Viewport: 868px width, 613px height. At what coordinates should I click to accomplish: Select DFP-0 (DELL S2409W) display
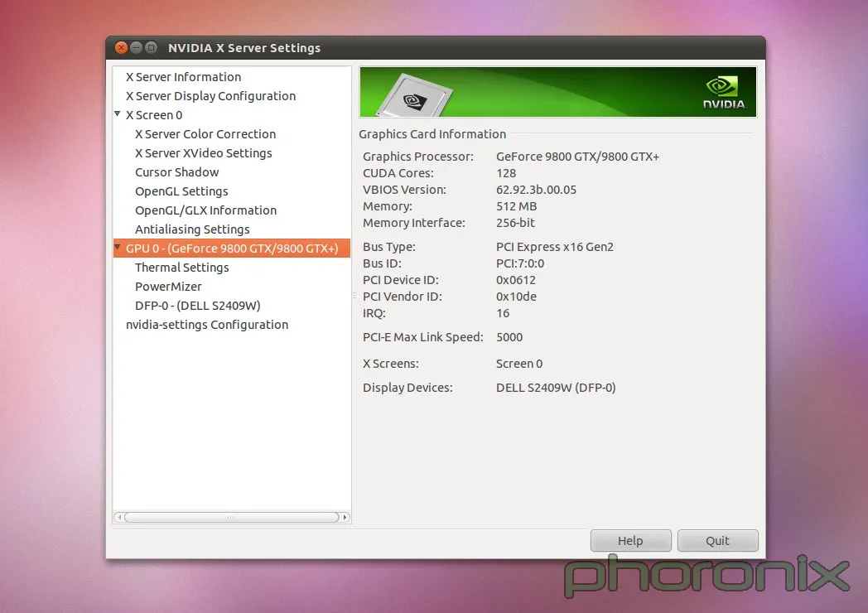point(198,306)
